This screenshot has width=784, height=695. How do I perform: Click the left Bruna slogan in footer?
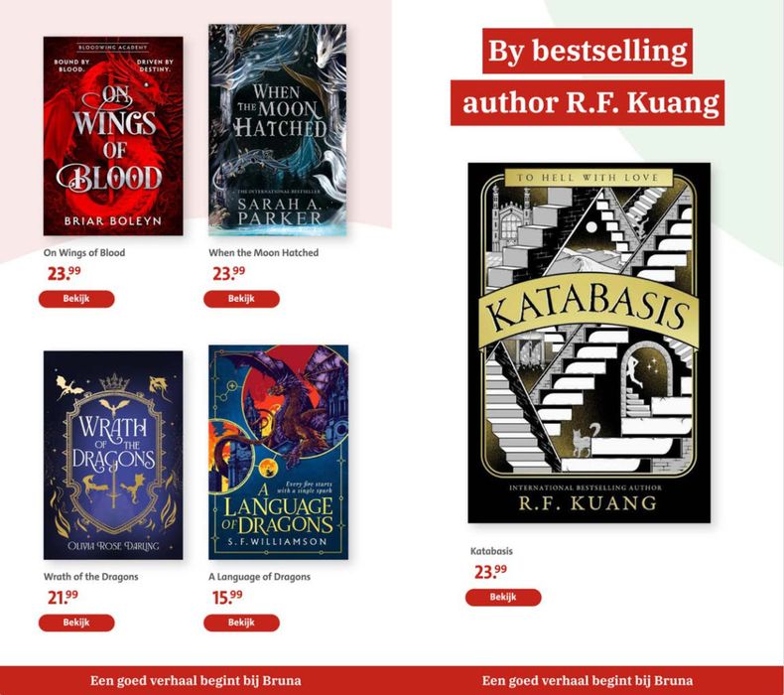click(196, 680)
